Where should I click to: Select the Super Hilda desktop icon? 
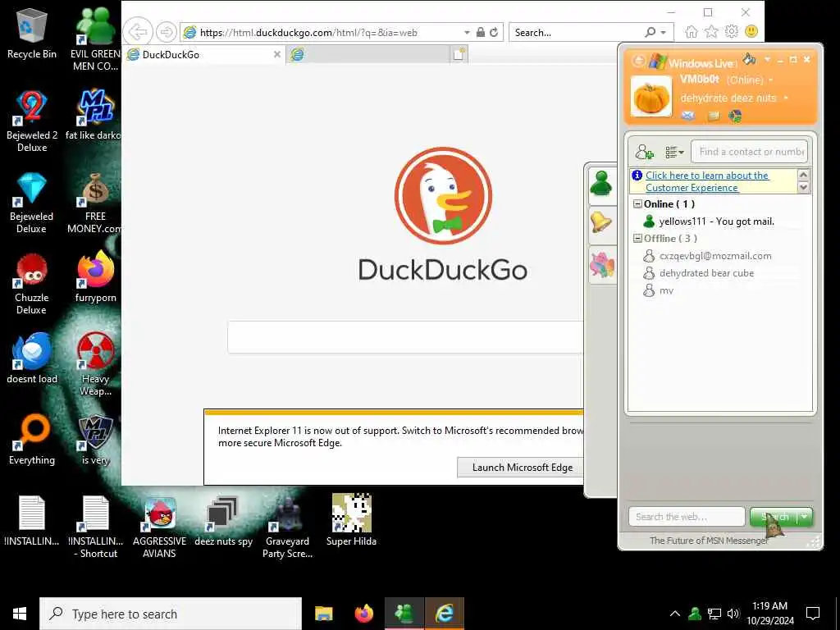click(x=351, y=520)
